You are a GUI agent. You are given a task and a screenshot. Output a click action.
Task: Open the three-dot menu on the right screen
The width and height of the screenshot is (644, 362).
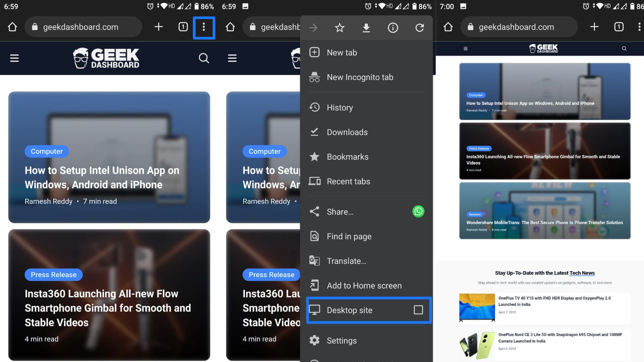[640, 27]
